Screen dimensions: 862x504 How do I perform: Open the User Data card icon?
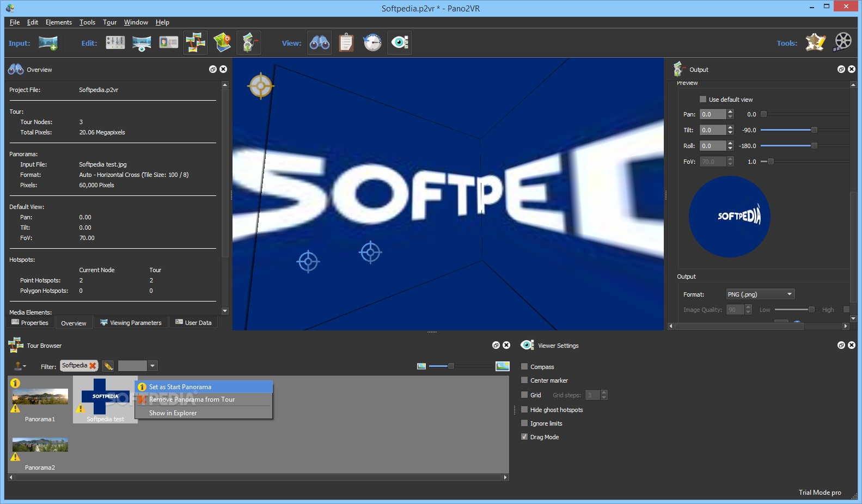tap(168, 43)
